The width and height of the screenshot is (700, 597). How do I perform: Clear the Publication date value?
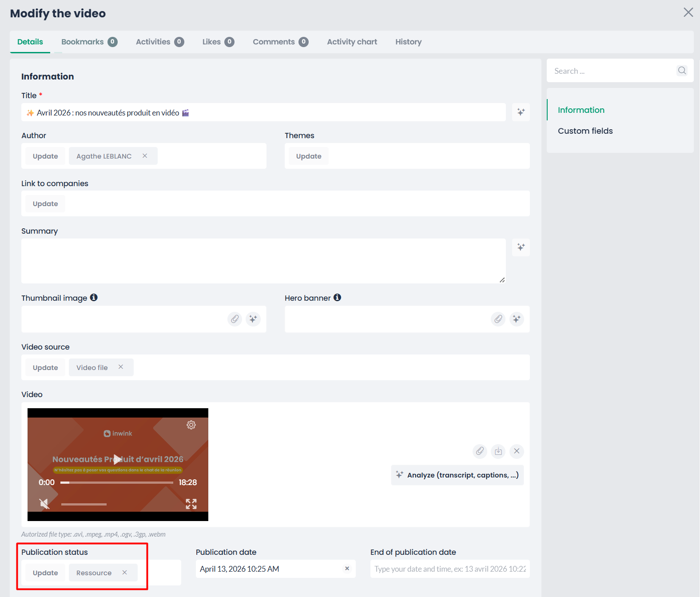[347, 569]
